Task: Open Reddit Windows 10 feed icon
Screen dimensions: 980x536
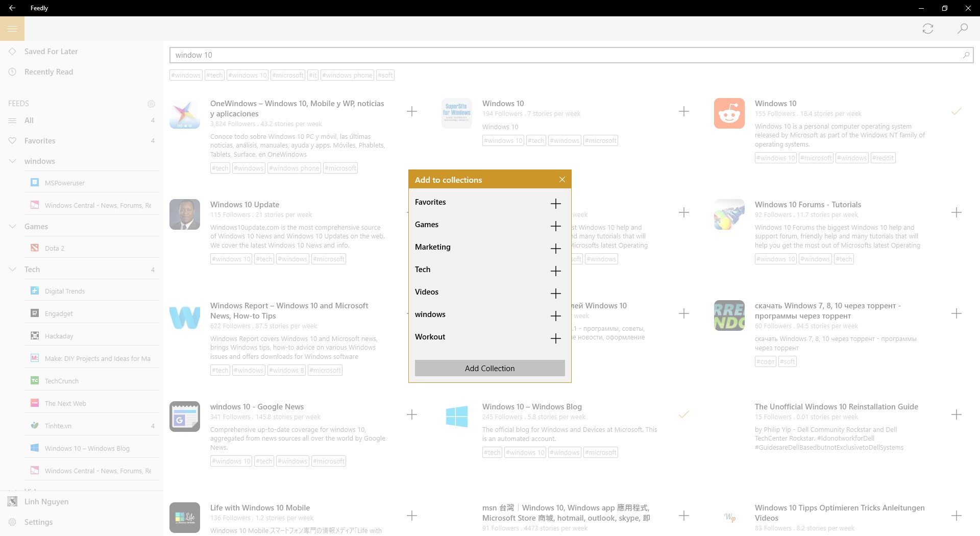Action: point(729,113)
